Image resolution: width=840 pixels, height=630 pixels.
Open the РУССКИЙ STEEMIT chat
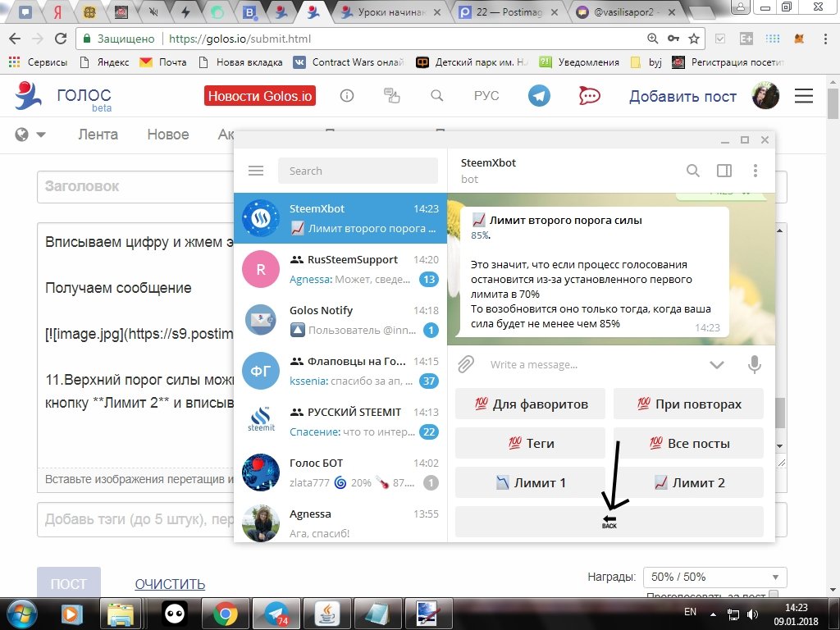click(340, 422)
